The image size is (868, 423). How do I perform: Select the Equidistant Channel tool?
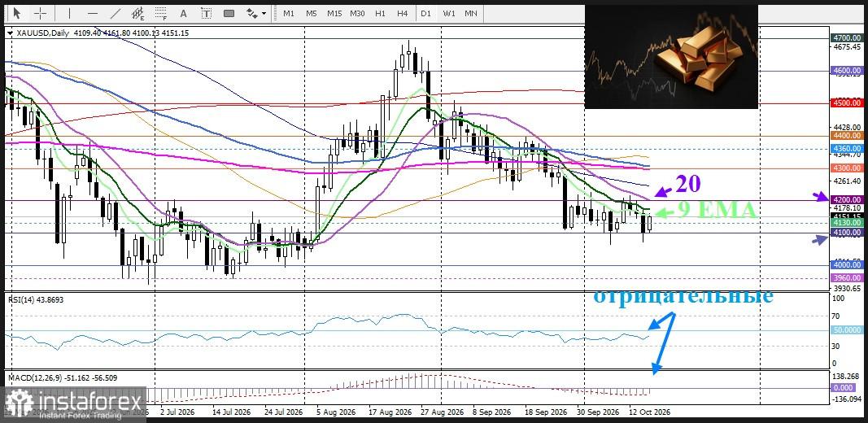tap(137, 13)
